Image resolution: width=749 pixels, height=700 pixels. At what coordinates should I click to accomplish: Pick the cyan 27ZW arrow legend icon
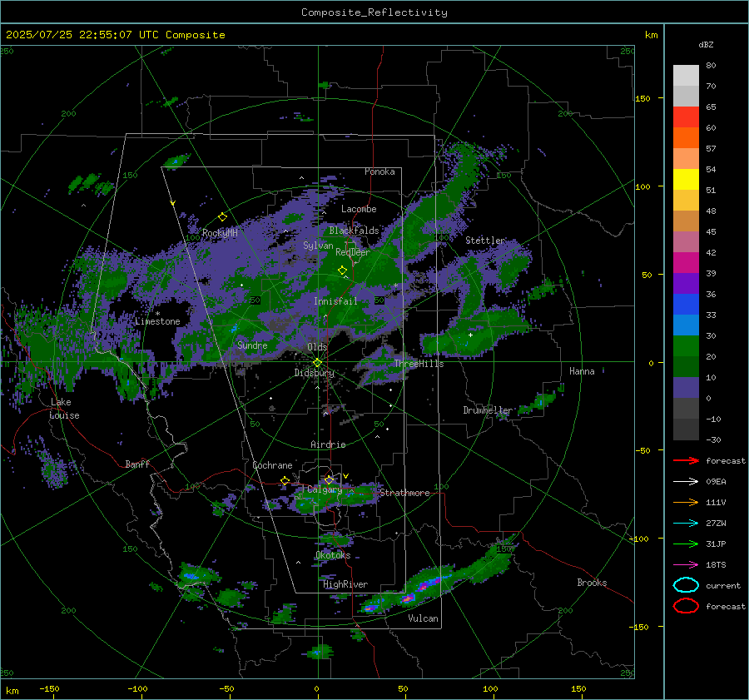tap(686, 524)
